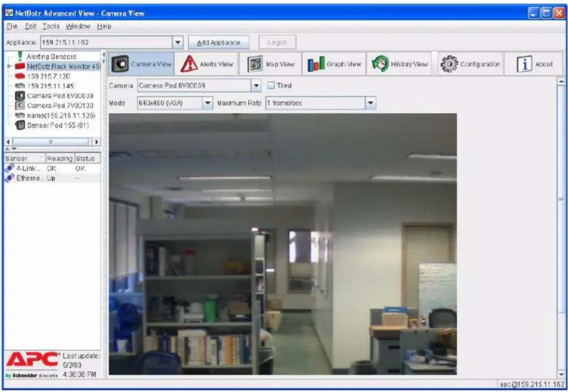Select Sensor Pod 155 (01)
Viewport: 568px width, 392px height.
click(58, 125)
